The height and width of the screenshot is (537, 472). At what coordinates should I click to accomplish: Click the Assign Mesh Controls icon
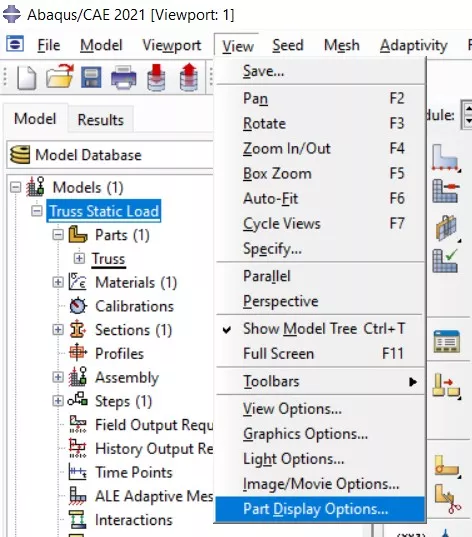click(447, 227)
